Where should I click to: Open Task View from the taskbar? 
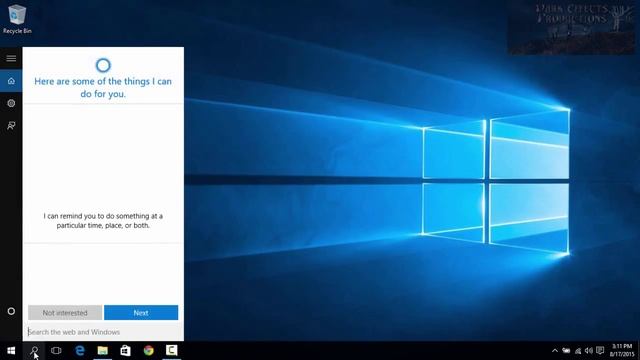click(x=56, y=351)
